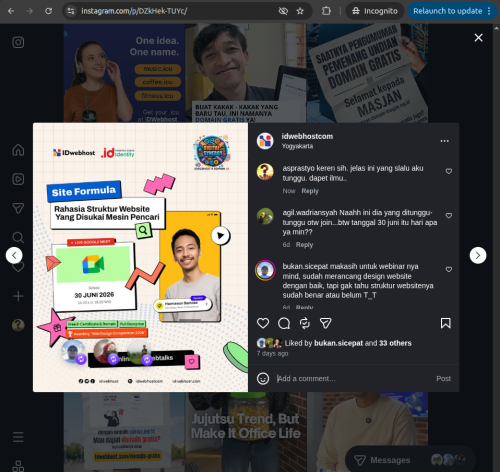Viewport: 500px width, 472px height.
Task: Bookmark the page with the star icon
Action: click(x=300, y=11)
